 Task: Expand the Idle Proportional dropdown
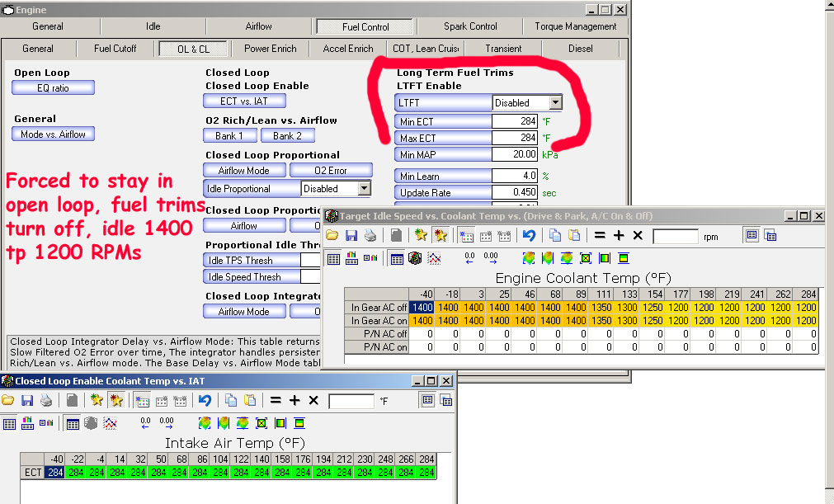coord(364,189)
